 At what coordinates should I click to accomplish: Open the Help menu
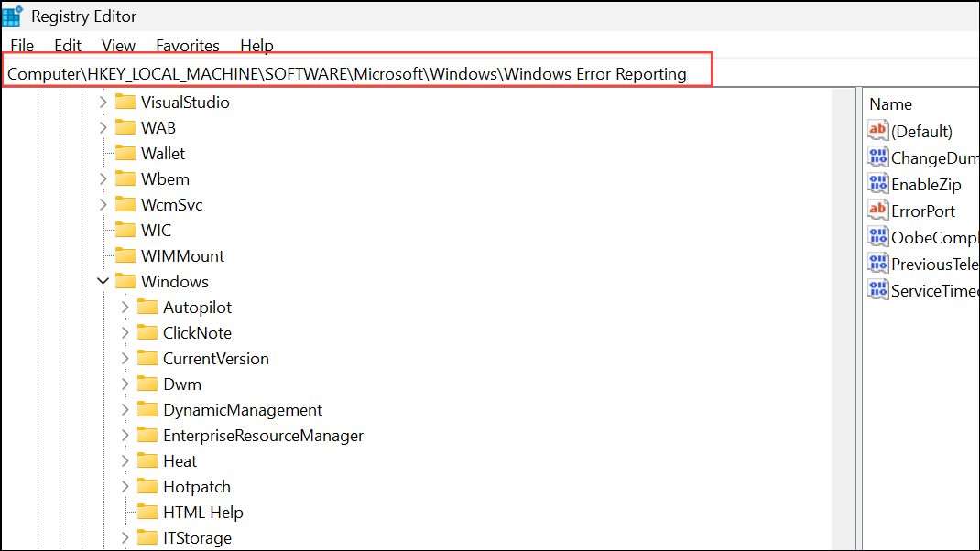(x=256, y=45)
